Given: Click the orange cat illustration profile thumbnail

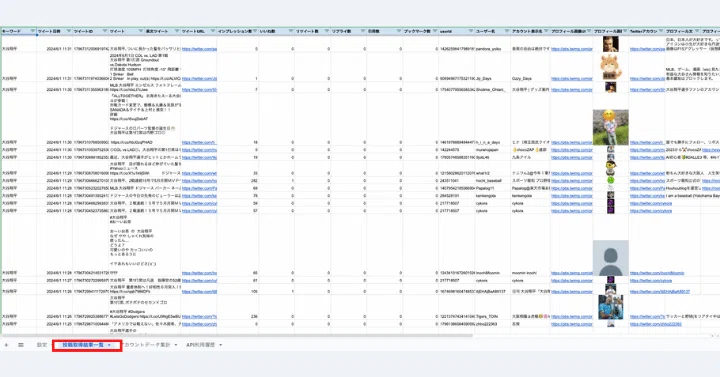Looking at the screenshot, I should coord(610,67).
